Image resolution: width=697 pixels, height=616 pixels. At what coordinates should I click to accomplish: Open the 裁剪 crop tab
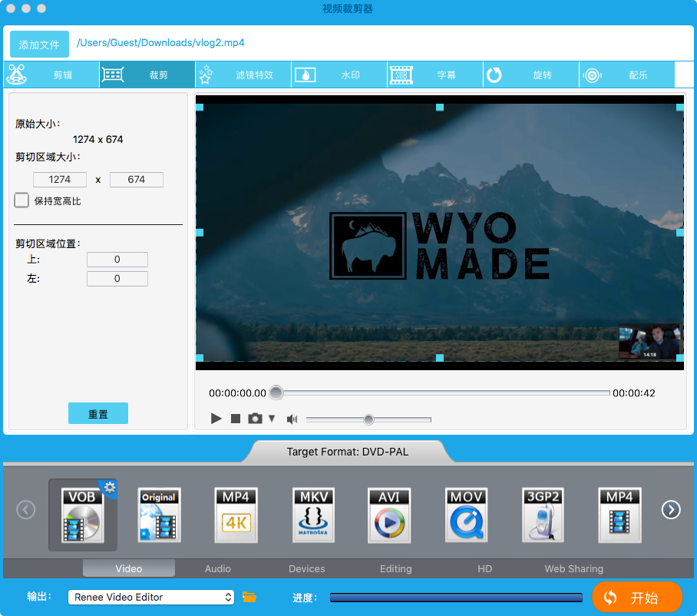pyautogui.click(x=147, y=75)
